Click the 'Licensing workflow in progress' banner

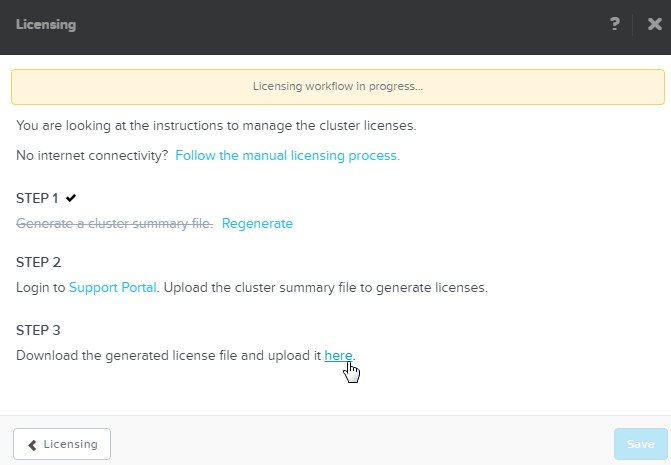pyautogui.click(x=337, y=86)
